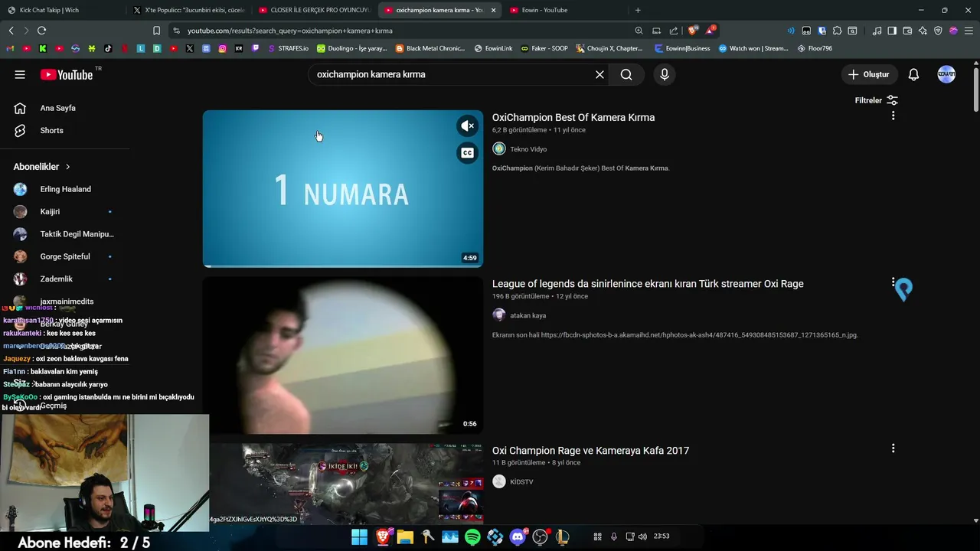Click the URL address bar

(x=398, y=31)
